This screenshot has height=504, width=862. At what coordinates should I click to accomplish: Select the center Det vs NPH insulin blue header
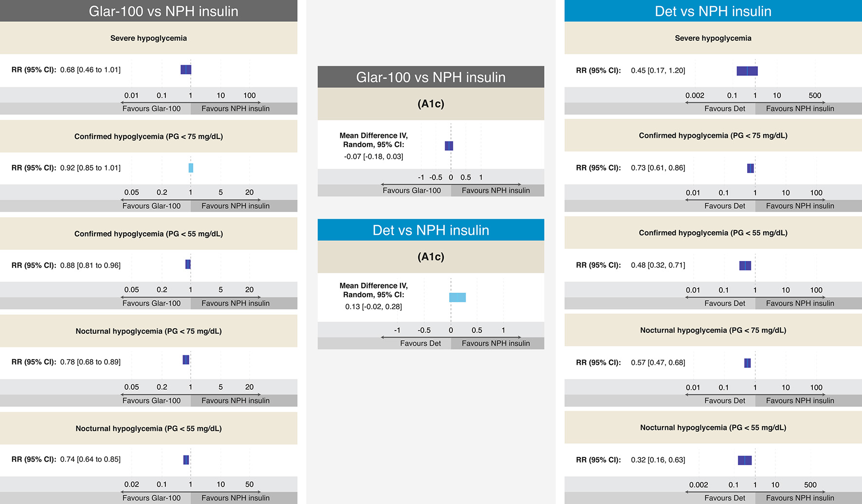[431, 230]
